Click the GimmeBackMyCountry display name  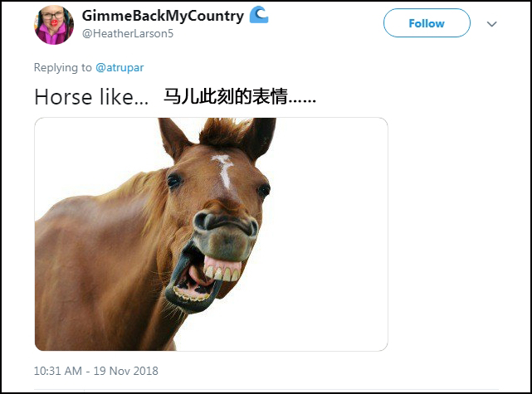tap(163, 16)
